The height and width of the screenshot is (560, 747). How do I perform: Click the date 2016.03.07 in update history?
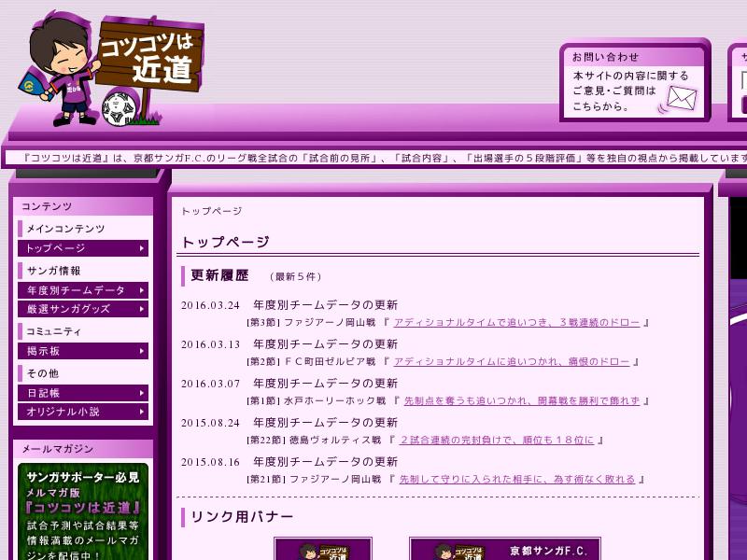210,384
